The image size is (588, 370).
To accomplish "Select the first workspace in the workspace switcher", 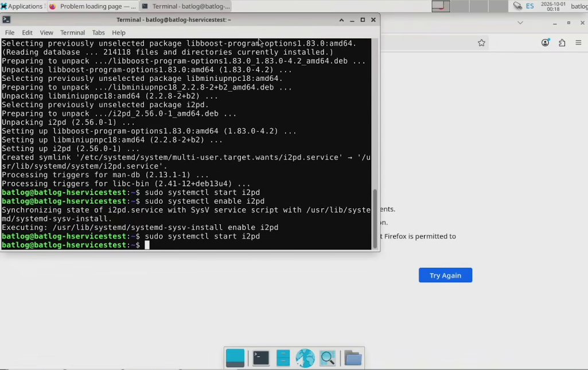I will pyautogui.click(x=441, y=6).
